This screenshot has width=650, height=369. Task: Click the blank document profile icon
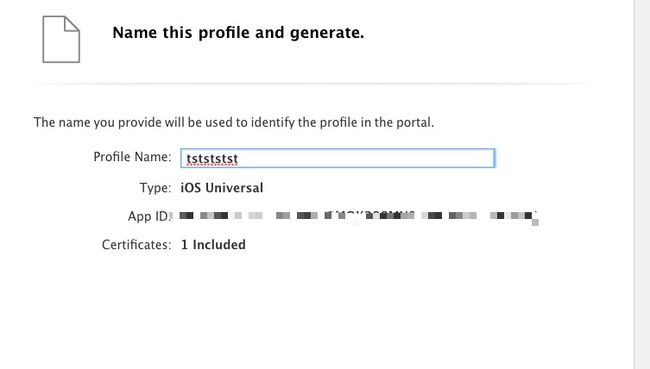click(x=61, y=39)
